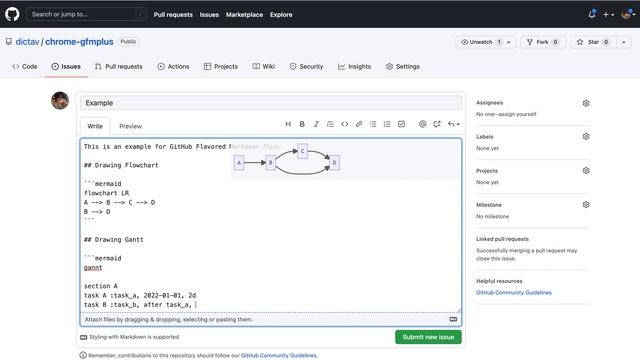Select the Write tab

point(95,126)
